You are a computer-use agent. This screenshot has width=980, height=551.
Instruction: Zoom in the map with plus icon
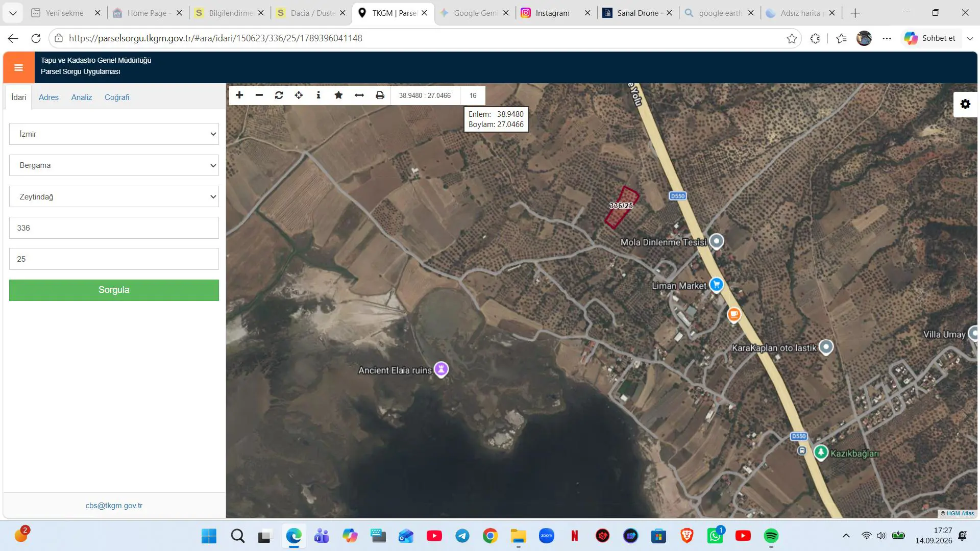[239, 95]
